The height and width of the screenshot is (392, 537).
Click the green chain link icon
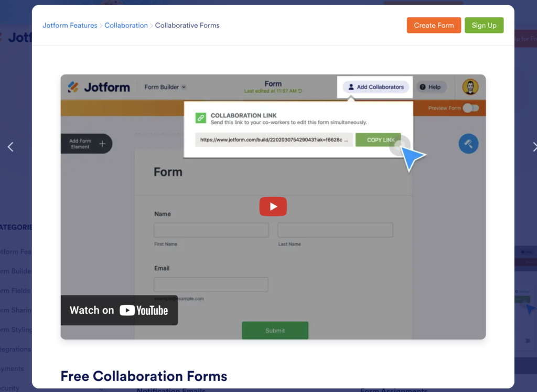[x=201, y=118]
